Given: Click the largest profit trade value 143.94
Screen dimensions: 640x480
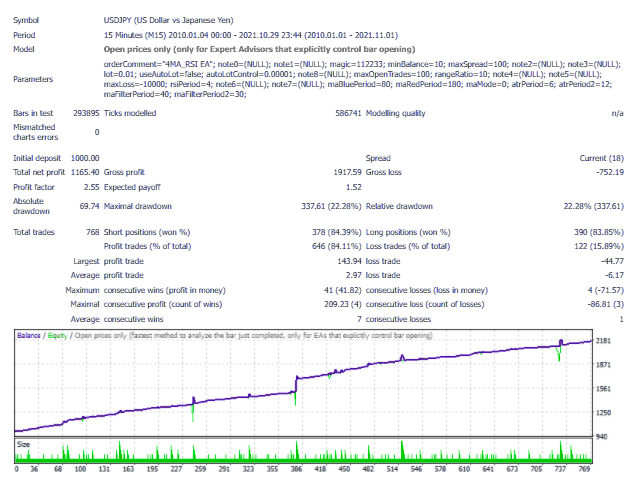Looking at the screenshot, I should (349, 261).
